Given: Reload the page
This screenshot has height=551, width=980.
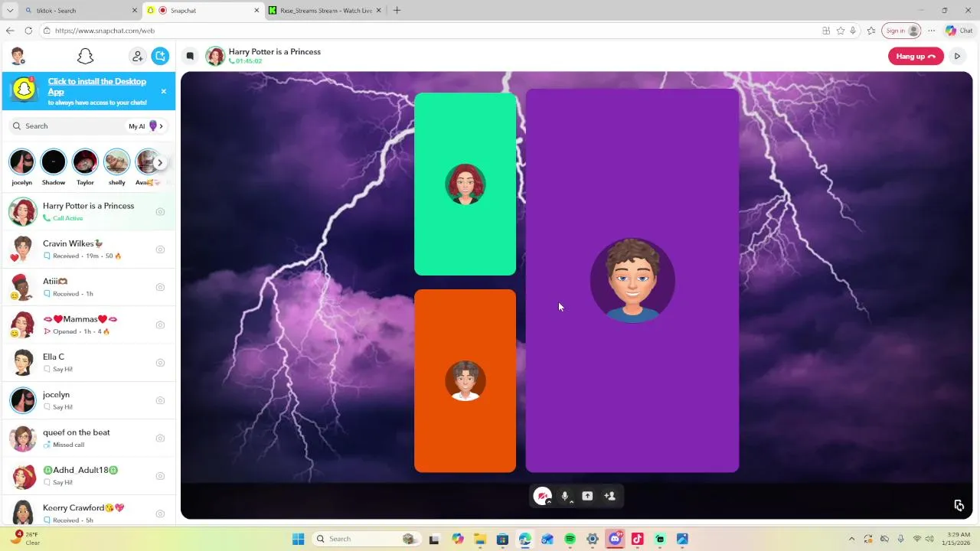Looking at the screenshot, I should [x=28, y=31].
